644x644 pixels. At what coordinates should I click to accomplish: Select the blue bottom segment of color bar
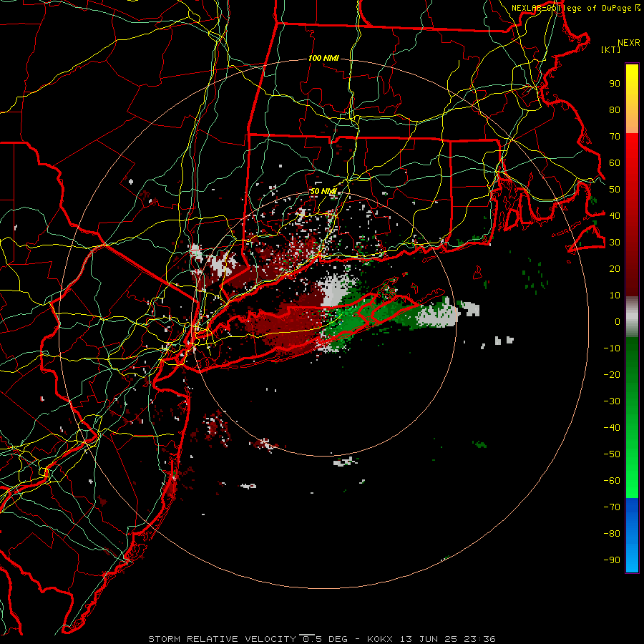pos(632,535)
